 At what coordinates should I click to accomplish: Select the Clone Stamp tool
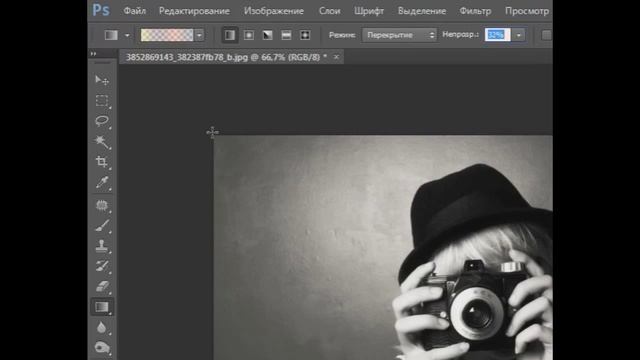coord(102,246)
